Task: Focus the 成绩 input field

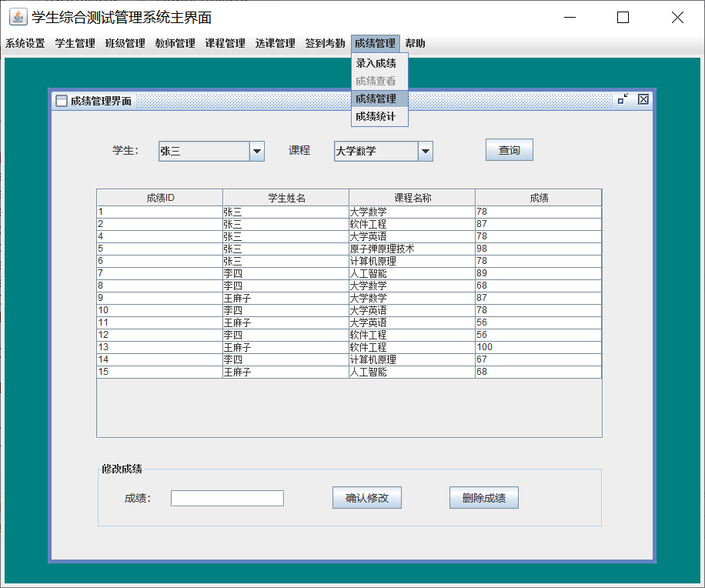Action: point(227,498)
